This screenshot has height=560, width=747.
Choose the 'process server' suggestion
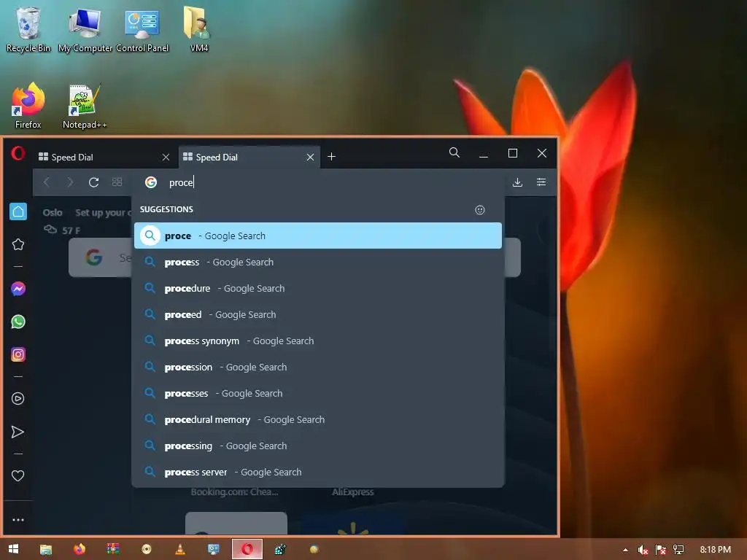click(x=318, y=472)
